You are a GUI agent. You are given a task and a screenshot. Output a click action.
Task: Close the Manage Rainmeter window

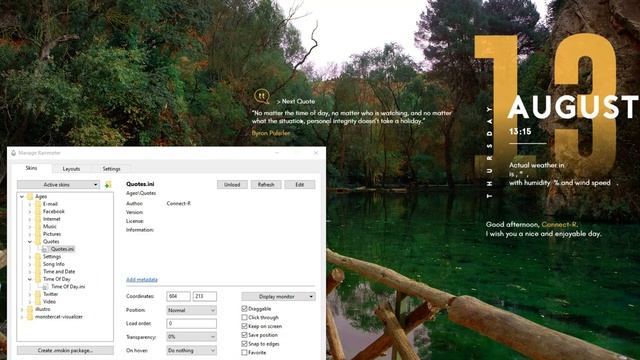[316, 153]
